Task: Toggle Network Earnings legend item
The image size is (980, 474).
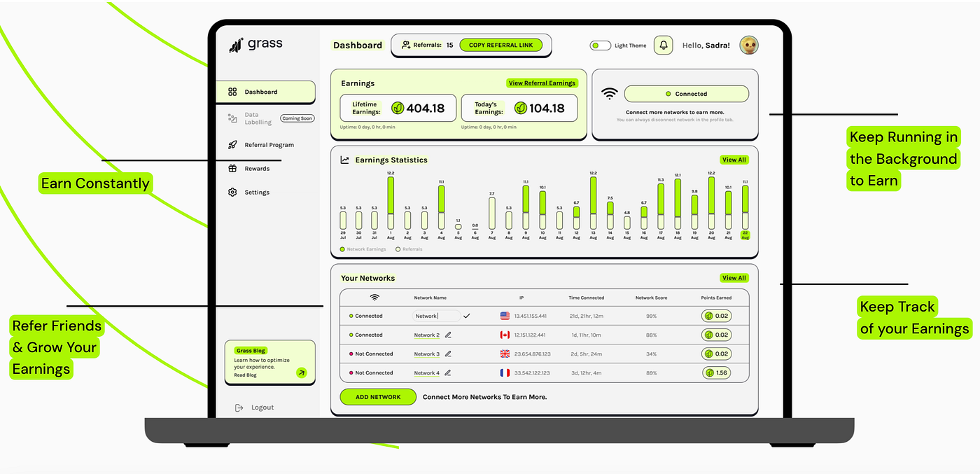Action: pyautogui.click(x=363, y=249)
